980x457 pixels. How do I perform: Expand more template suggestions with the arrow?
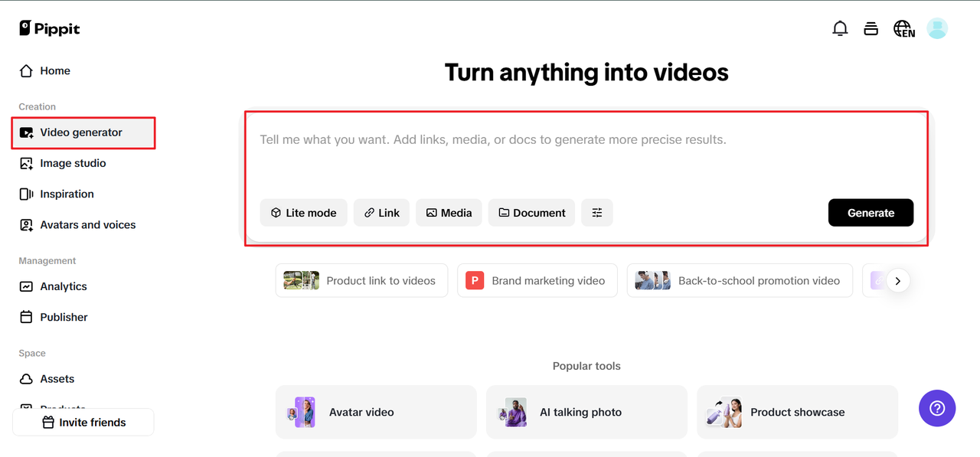[897, 280]
